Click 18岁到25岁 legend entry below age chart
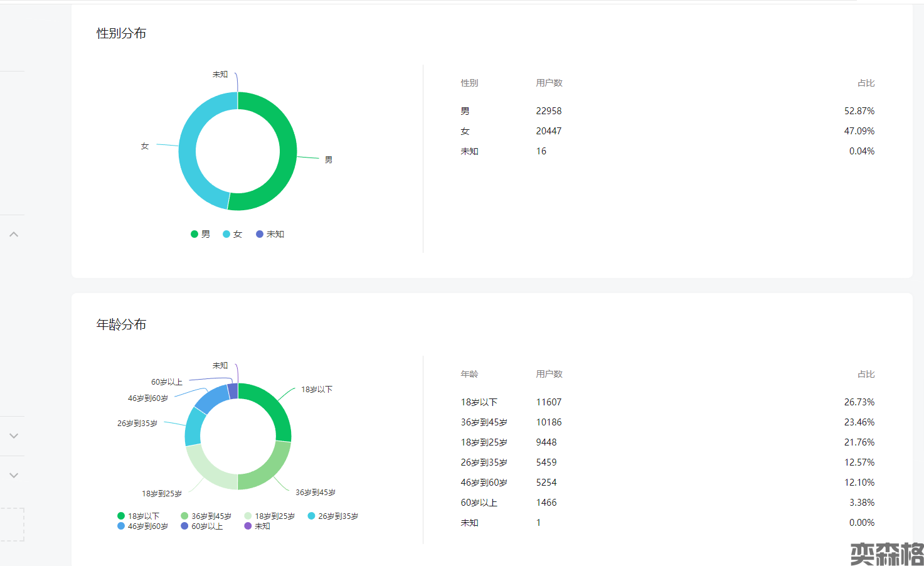The height and width of the screenshot is (566, 924). click(x=270, y=516)
